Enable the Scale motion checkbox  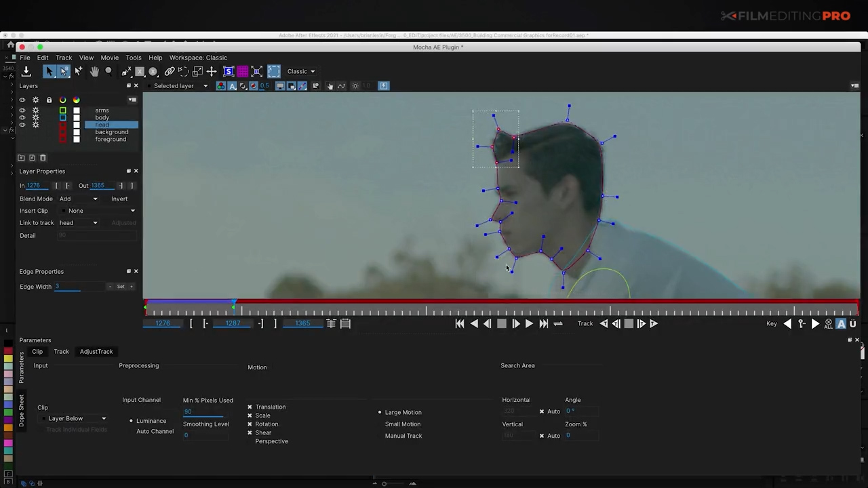click(250, 415)
